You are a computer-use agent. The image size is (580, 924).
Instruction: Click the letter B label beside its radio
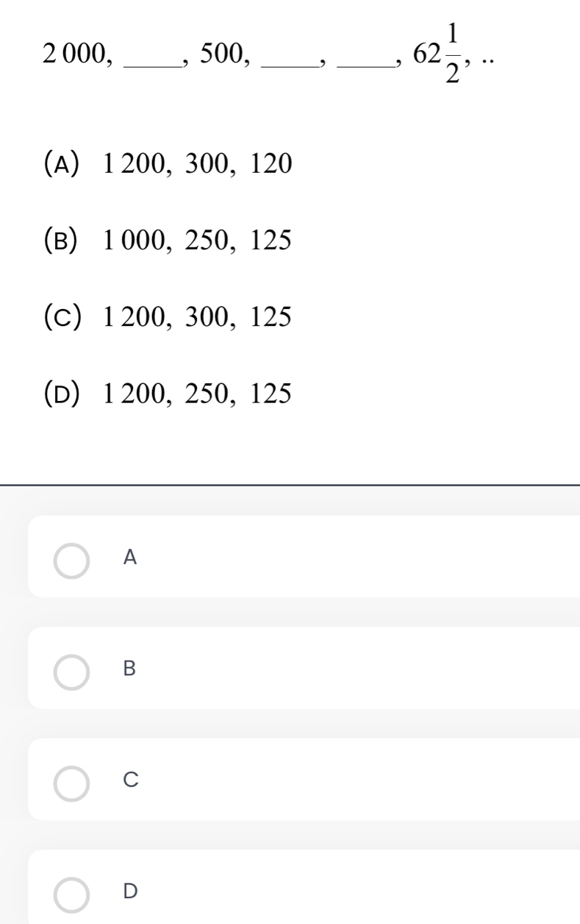point(130,669)
